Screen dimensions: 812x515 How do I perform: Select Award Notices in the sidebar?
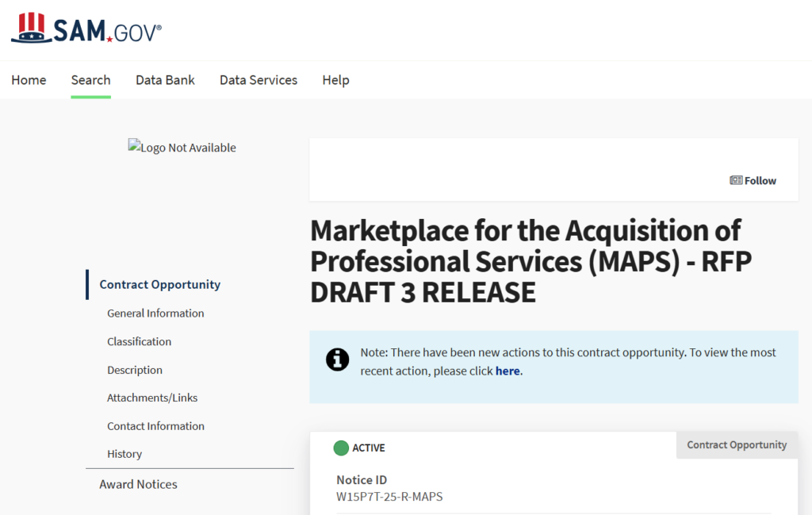[138, 484]
